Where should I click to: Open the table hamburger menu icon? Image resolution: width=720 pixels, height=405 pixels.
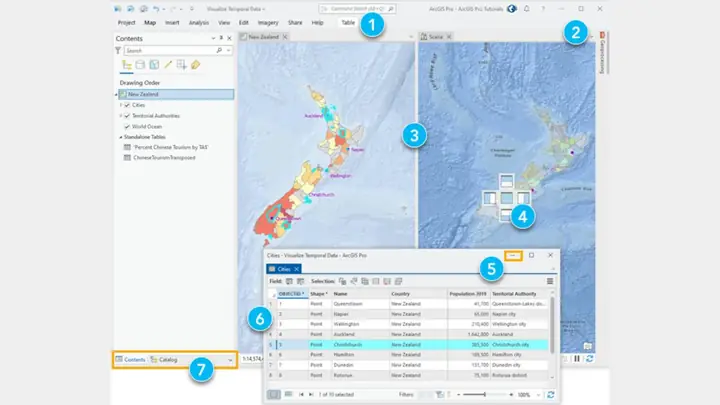click(x=550, y=281)
